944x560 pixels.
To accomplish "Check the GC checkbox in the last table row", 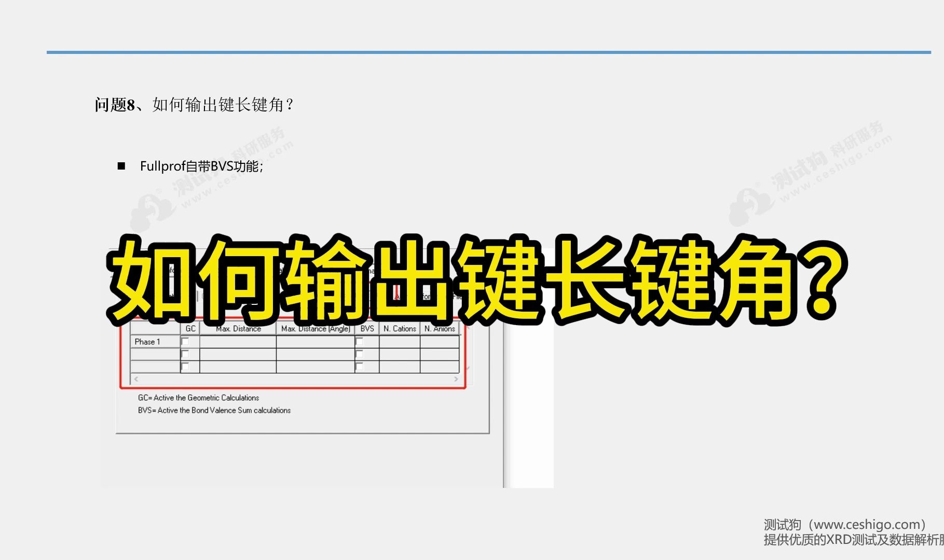I will [185, 367].
